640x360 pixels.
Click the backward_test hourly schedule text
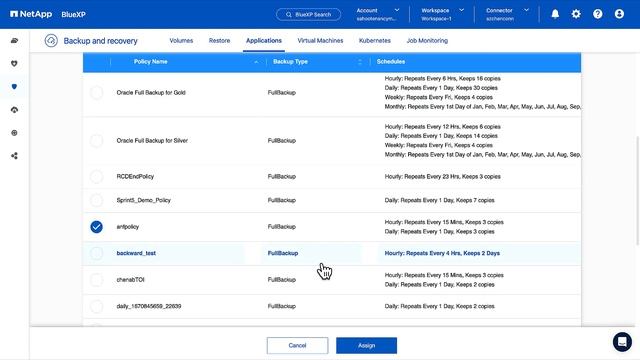click(x=442, y=253)
